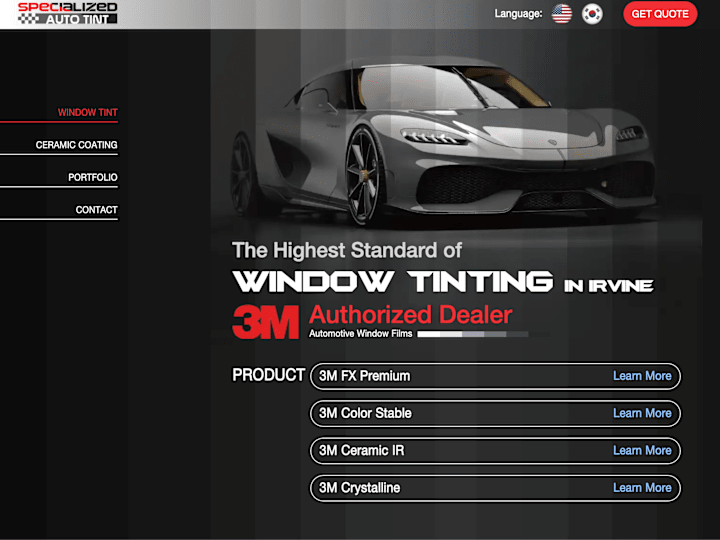Click the 'IN IRVINE' text

pos(608,286)
